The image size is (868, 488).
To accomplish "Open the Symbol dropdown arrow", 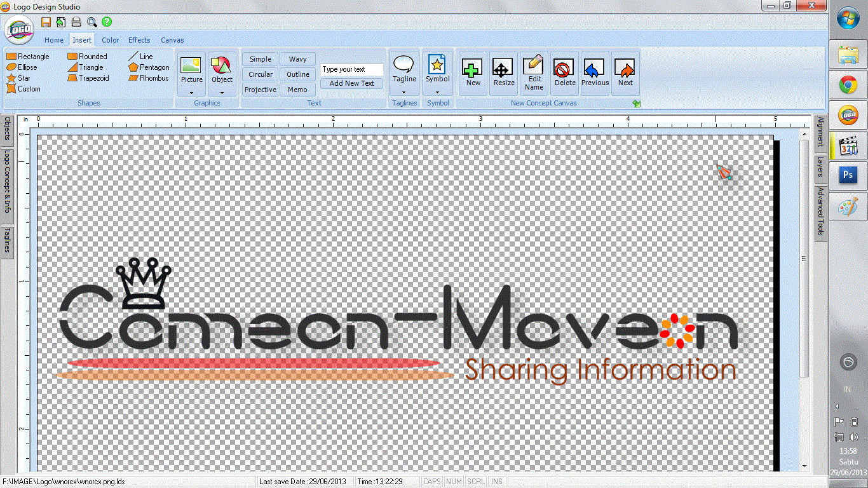I will pyautogui.click(x=437, y=91).
